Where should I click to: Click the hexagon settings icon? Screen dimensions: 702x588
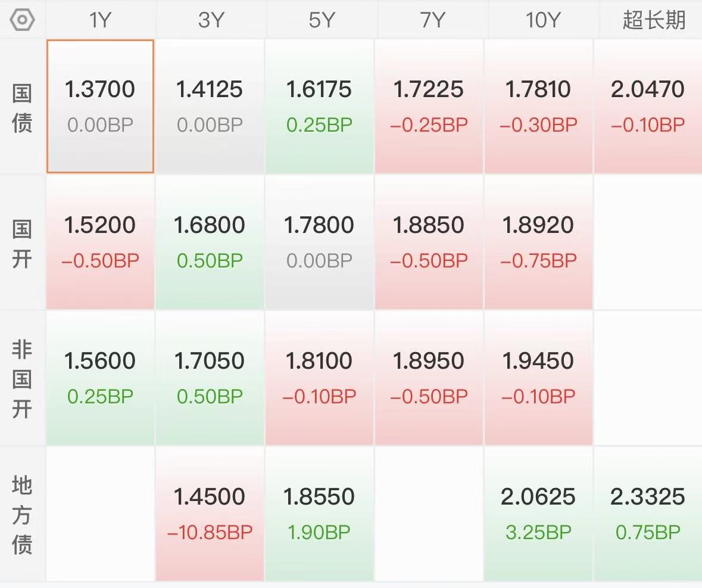click(x=23, y=20)
